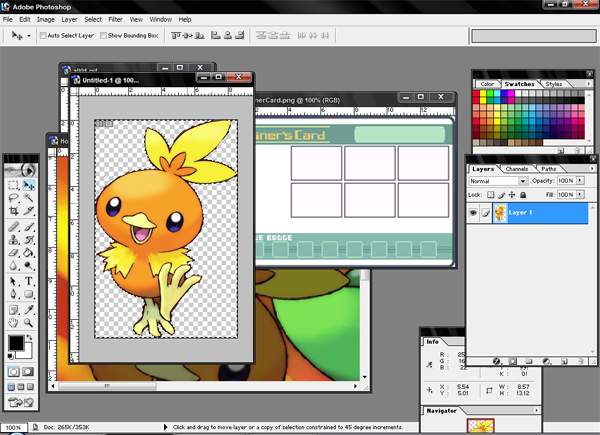Screen dimensions: 600x435
Task: Toggle the link box beside Layer 1
Action: coord(486,213)
